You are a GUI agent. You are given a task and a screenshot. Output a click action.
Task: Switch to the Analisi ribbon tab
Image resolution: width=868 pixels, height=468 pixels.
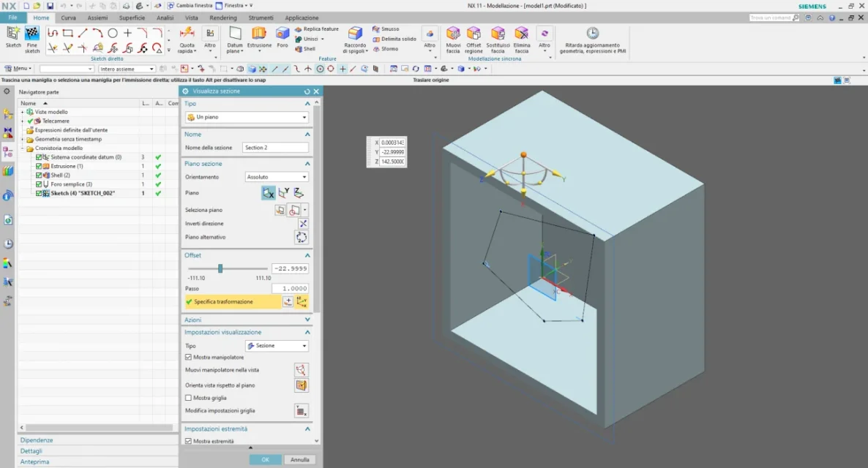(165, 18)
